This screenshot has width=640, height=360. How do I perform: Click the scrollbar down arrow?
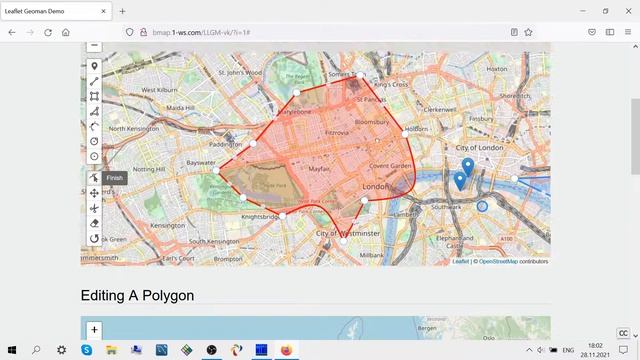point(636,336)
